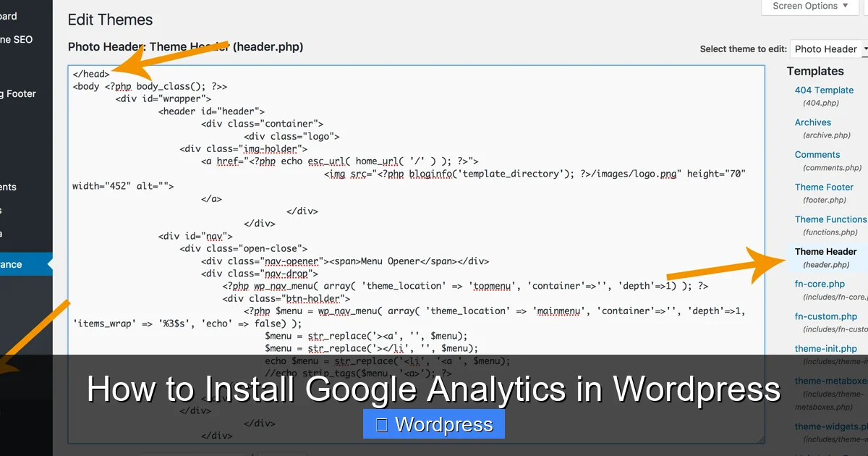Edit the Archives template archive.php

click(x=812, y=122)
